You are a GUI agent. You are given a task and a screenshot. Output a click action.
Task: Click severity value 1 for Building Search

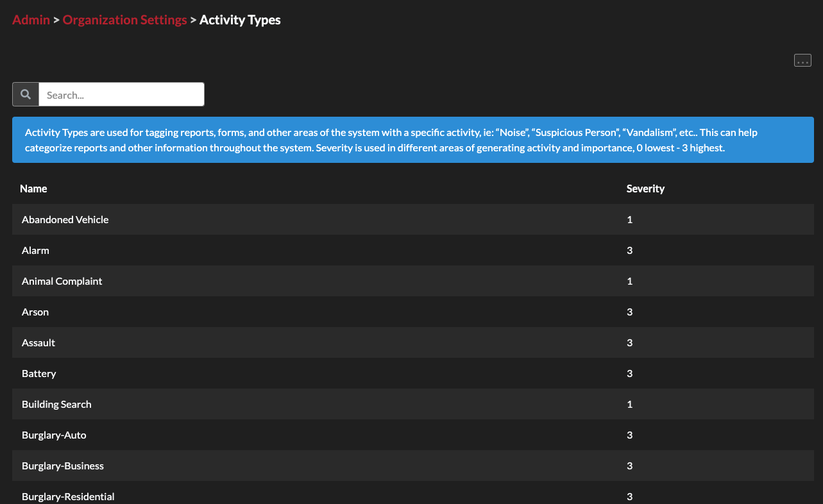tap(630, 404)
